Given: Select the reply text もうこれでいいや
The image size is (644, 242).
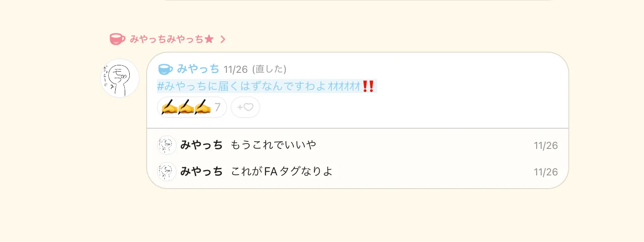Looking at the screenshot, I should (x=273, y=145).
